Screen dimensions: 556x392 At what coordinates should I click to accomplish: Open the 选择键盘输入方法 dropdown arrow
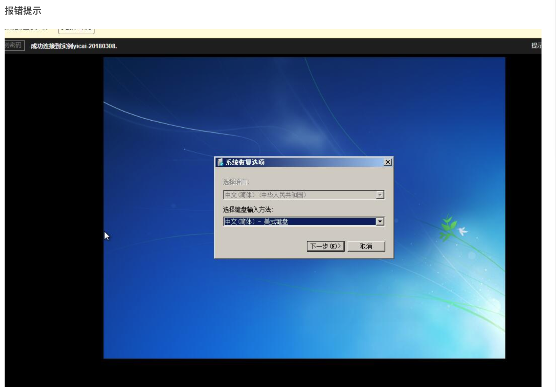pyautogui.click(x=380, y=222)
